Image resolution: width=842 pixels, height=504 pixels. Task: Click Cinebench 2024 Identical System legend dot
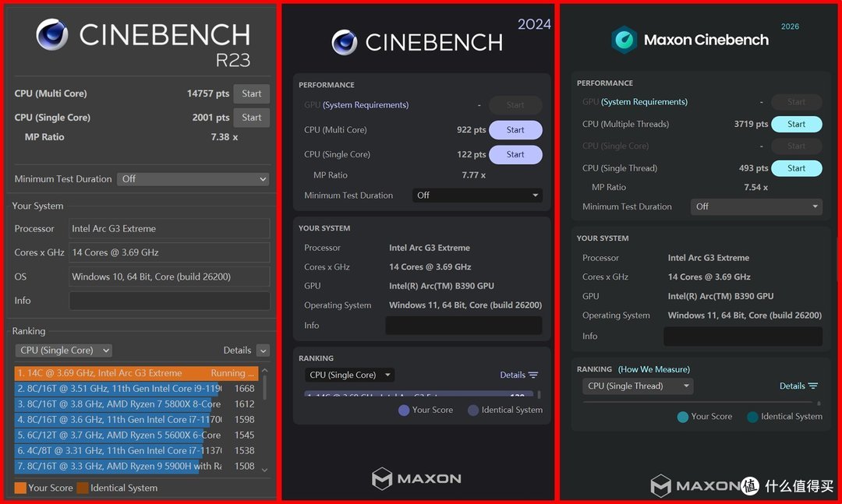point(473,410)
